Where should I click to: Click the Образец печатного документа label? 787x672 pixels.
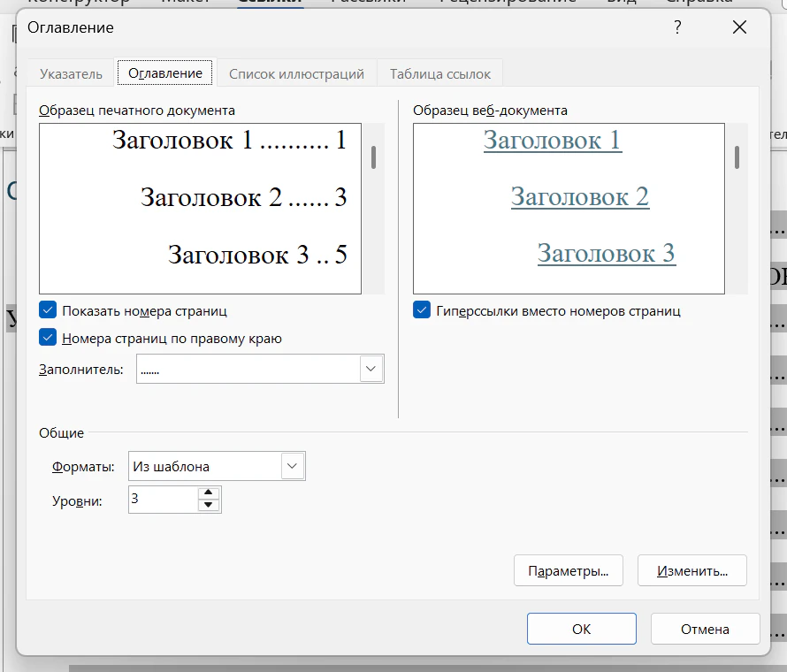(x=137, y=111)
